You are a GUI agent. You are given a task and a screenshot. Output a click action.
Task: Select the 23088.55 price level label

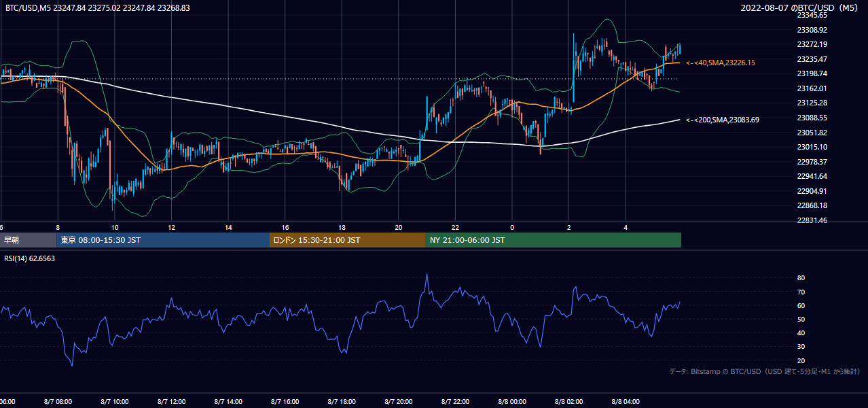click(812, 118)
